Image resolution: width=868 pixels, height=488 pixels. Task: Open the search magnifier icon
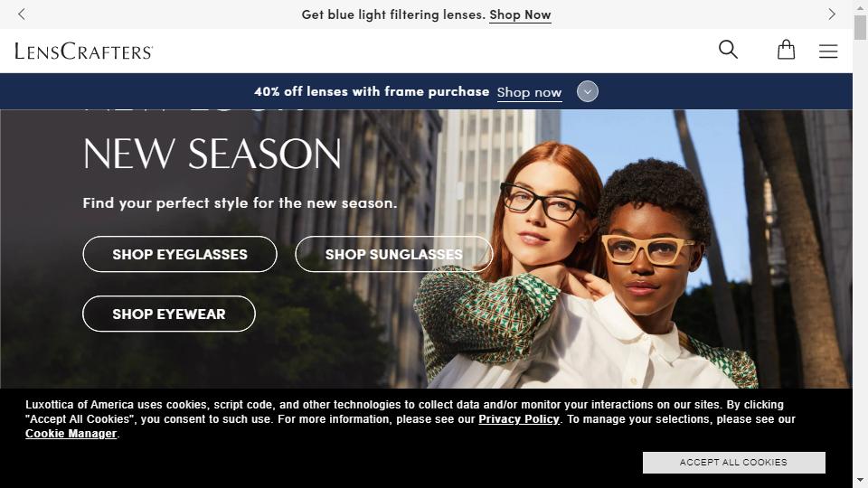pos(728,50)
